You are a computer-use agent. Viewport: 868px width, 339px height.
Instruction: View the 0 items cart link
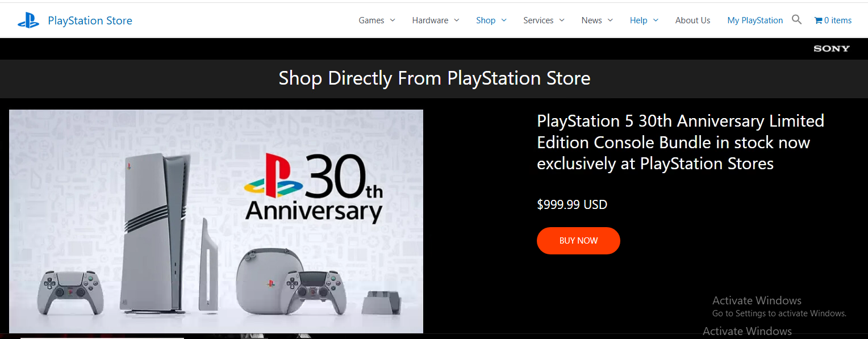tap(837, 20)
